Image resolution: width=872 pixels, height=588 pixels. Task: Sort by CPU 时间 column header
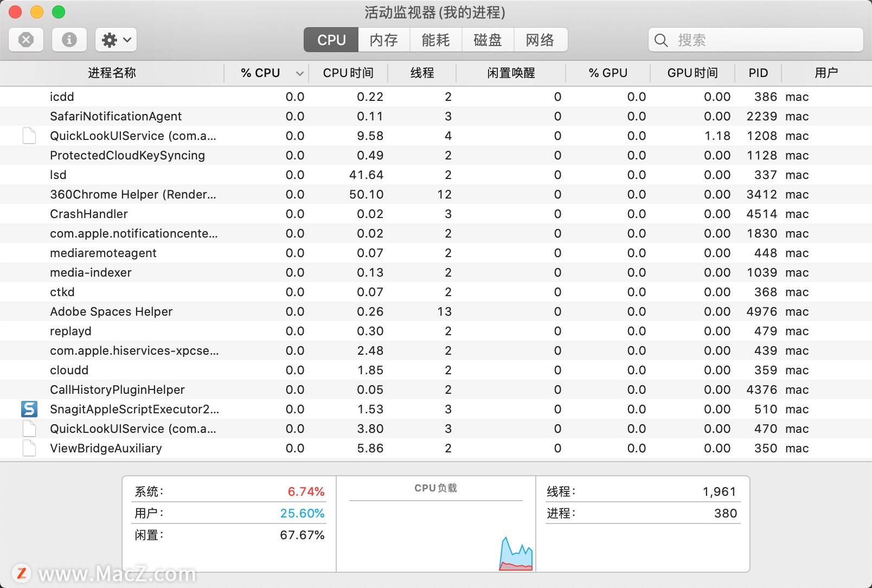pyautogui.click(x=348, y=73)
